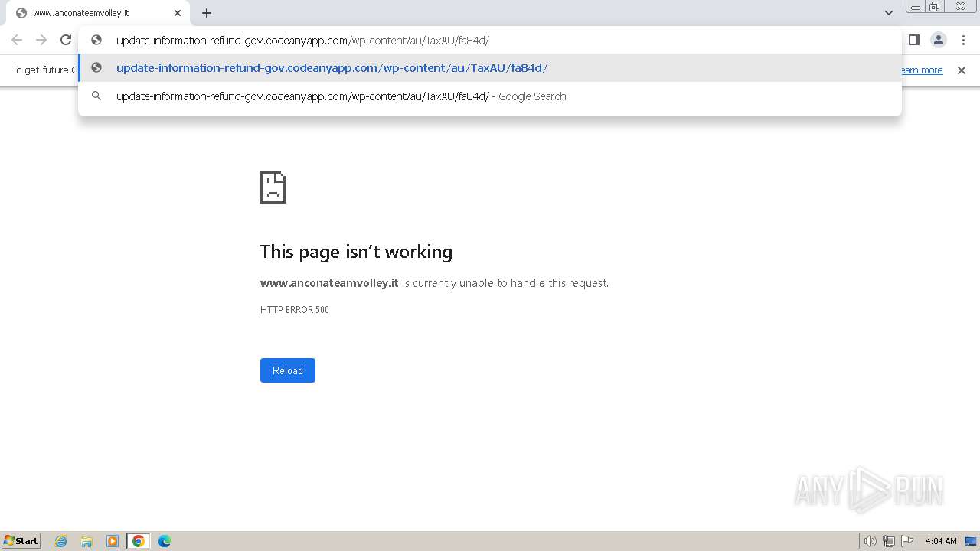The width and height of the screenshot is (980, 551).
Task: Toggle the browser side panel icon
Action: 913,40
